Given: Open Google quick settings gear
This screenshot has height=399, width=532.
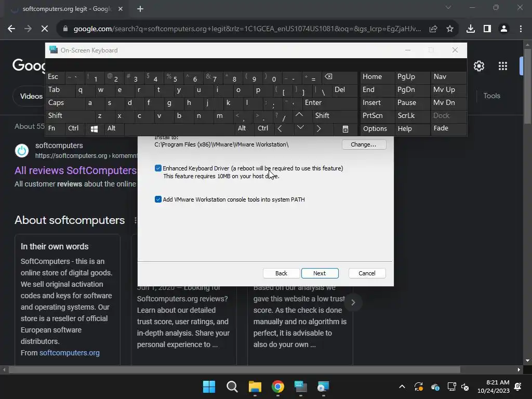Looking at the screenshot, I should click(479, 66).
